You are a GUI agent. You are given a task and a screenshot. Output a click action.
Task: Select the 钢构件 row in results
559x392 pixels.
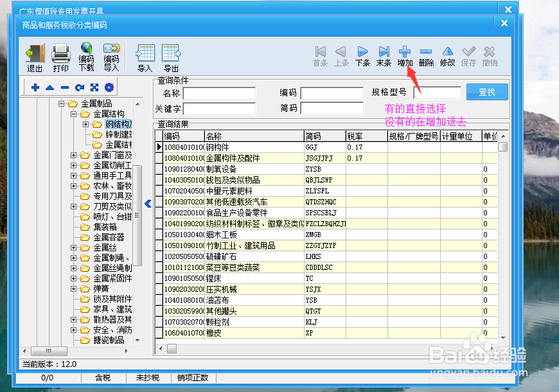(326, 147)
